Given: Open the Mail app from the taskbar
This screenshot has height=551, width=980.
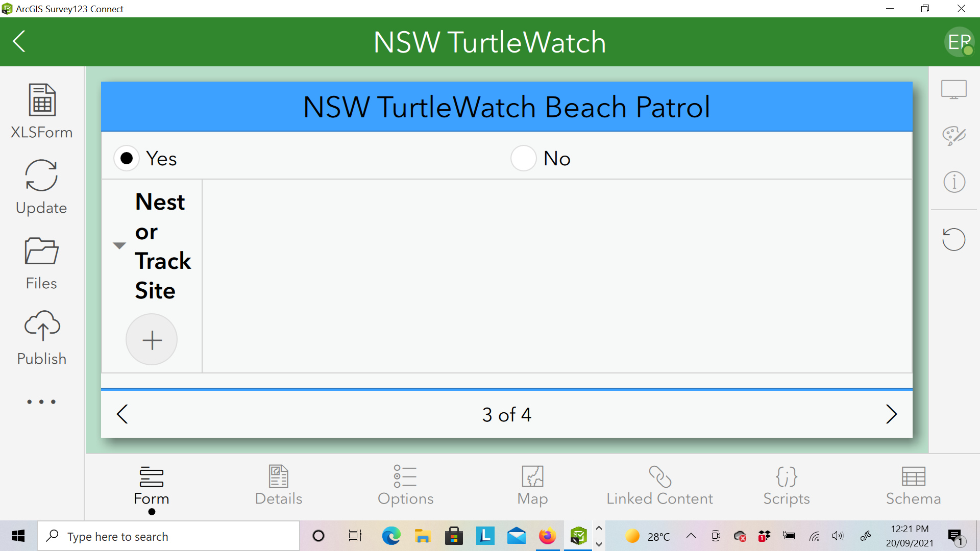Looking at the screenshot, I should (517, 536).
